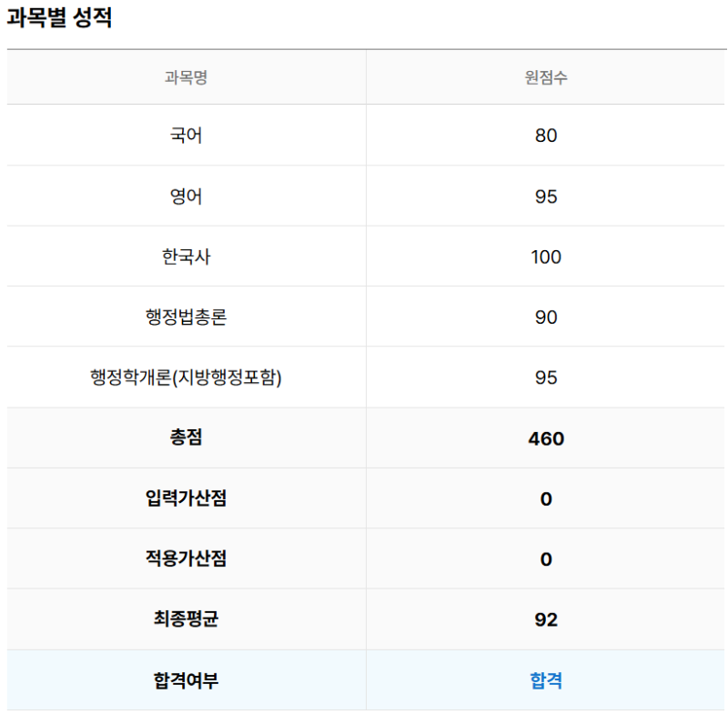Viewport: 728px width, 714px height.
Task: Click the 최종평균 row label
Action: coord(187,618)
